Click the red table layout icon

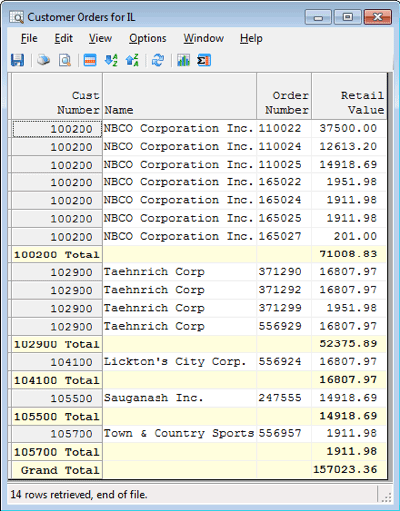90,60
